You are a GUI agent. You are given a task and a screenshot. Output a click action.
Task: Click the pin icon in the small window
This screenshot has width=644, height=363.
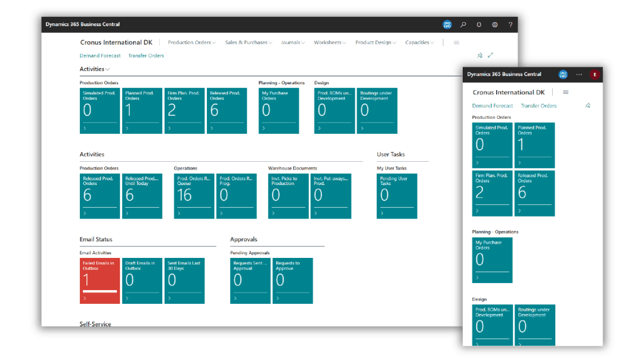(587, 106)
